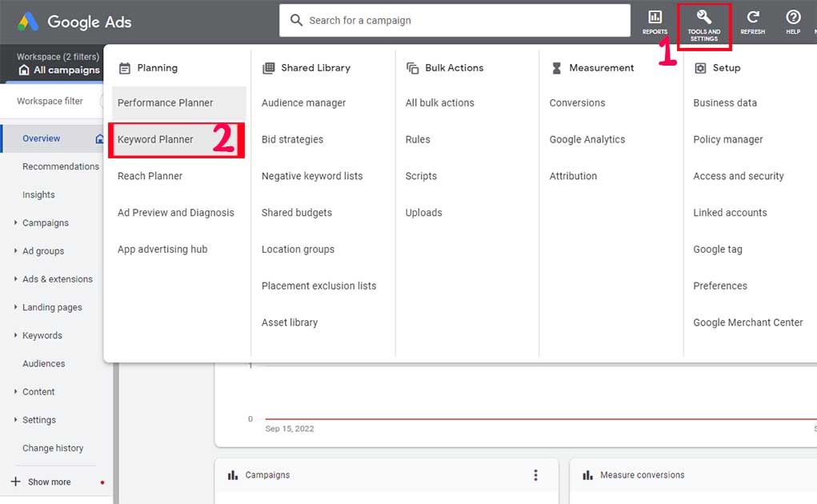Open Placement exclusion lists
817x504 pixels.
[318, 286]
